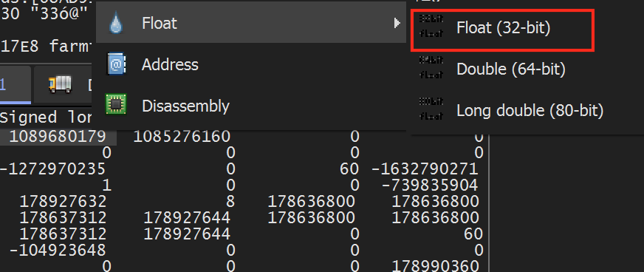The height and width of the screenshot is (272, 644).
Task: Click the Signed long column header
Action: pyautogui.click(x=45, y=118)
